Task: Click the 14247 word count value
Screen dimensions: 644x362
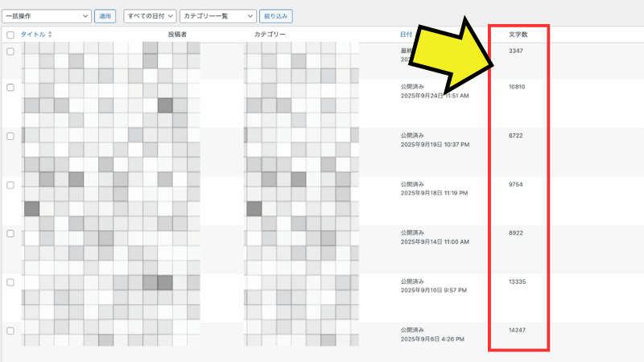Action: click(518, 331)
